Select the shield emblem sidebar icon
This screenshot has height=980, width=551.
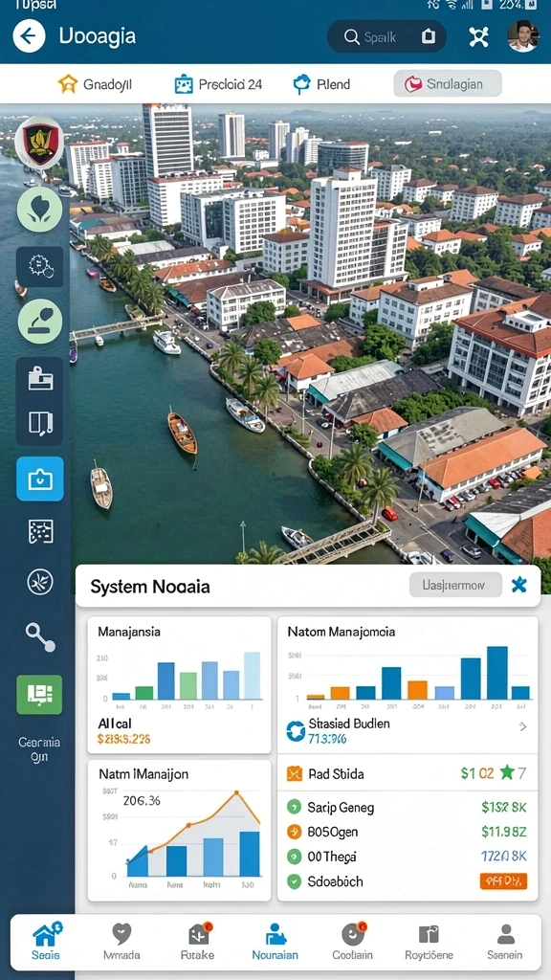click(x=39, y=144)
